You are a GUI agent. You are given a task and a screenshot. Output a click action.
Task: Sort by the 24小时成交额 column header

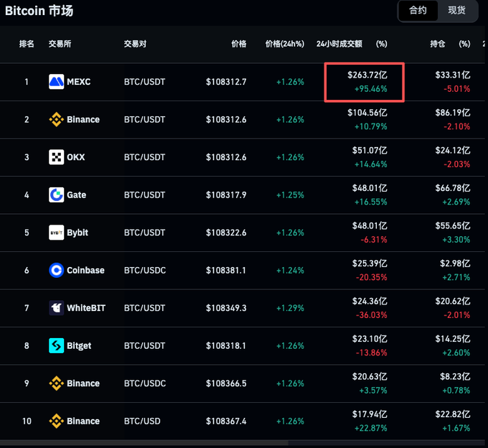(339, 44)
